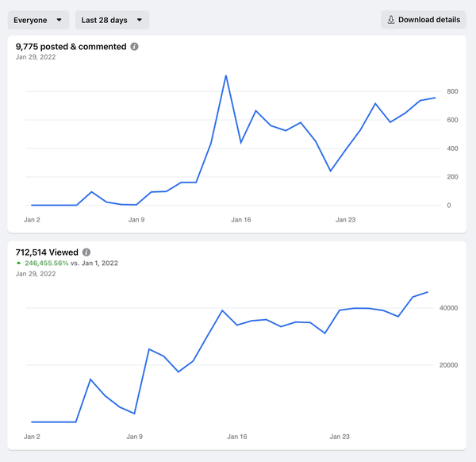The height and width of the screenshot is (462, 476).
Task: Click the info icon beside Viewed
Action: 86,252
